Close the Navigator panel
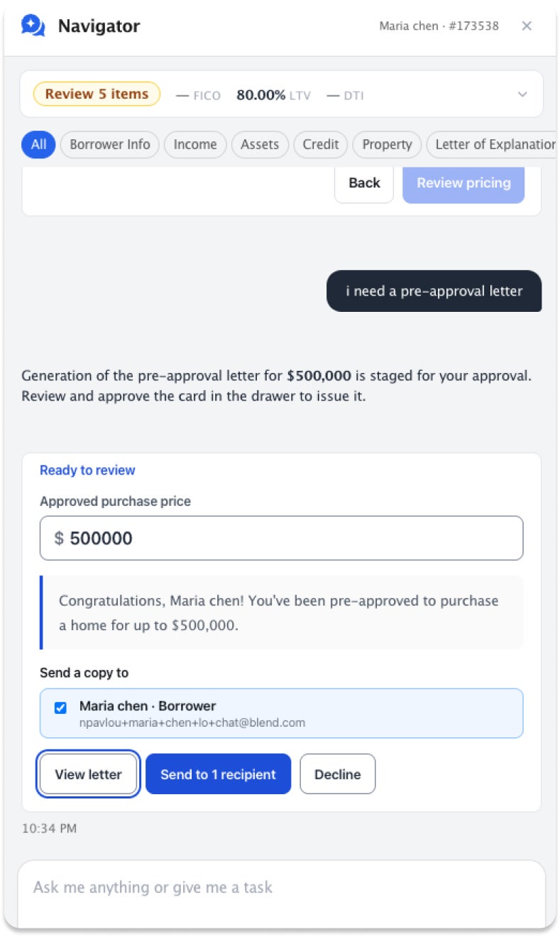560x937 pixels. tap(527, 26)
